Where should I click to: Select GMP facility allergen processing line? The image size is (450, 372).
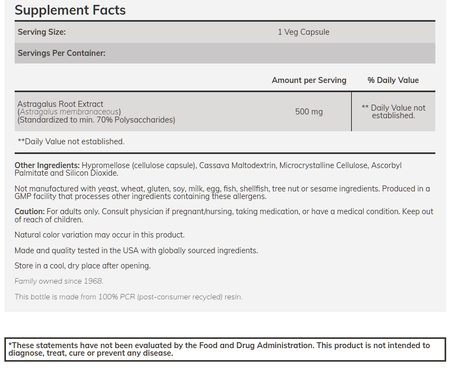tap(140, 196)
